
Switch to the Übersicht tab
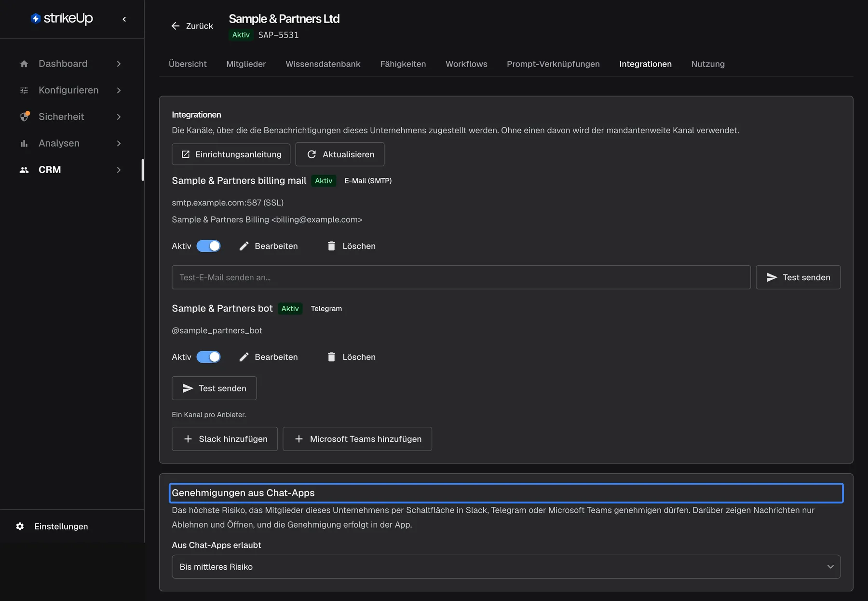point(188,64)
